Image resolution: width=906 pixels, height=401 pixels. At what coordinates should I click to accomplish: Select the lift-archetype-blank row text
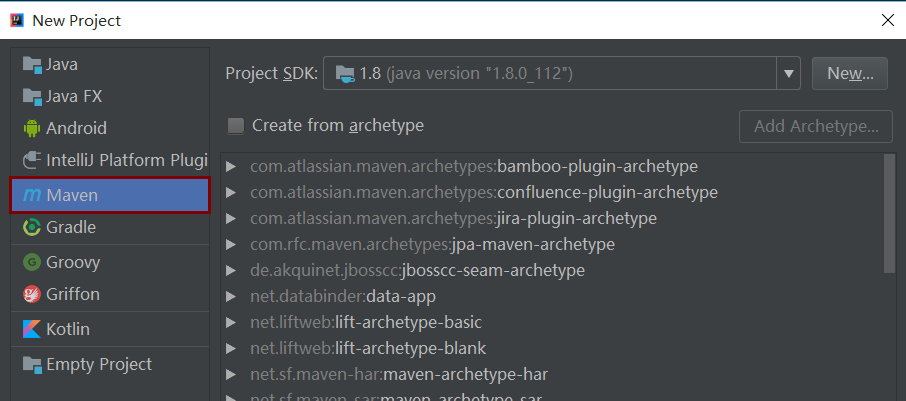368,348
